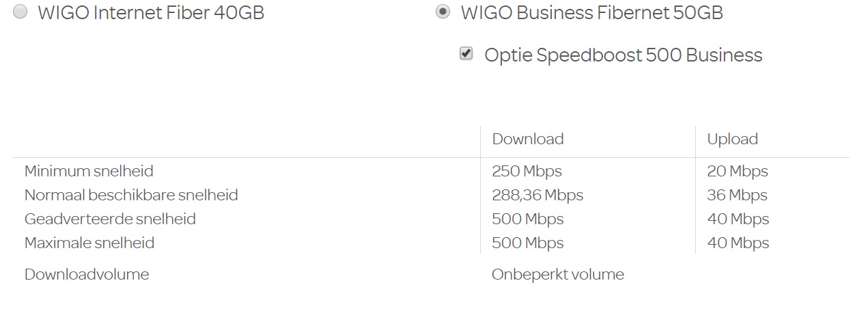Click the Download column header

coord(527,139)
